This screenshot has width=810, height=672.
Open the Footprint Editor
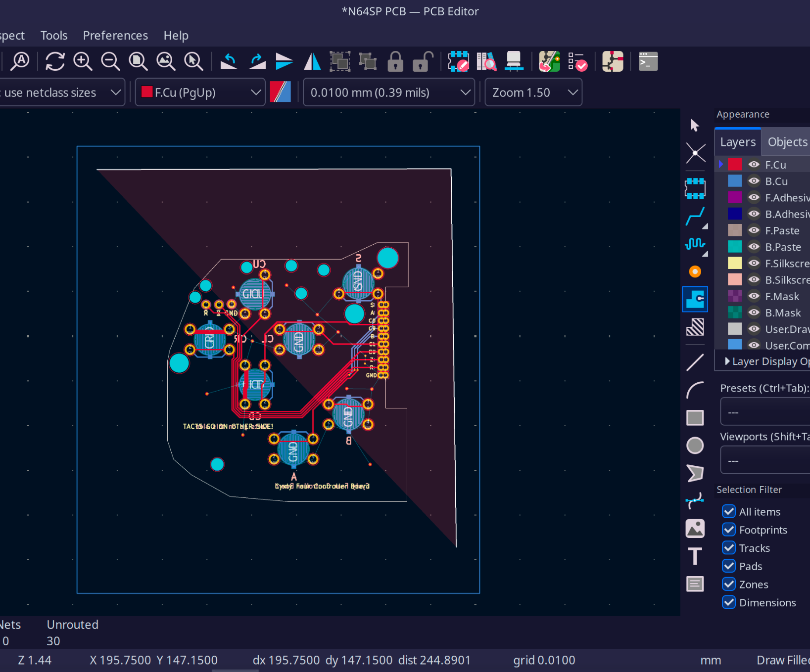tap(458, 61)
